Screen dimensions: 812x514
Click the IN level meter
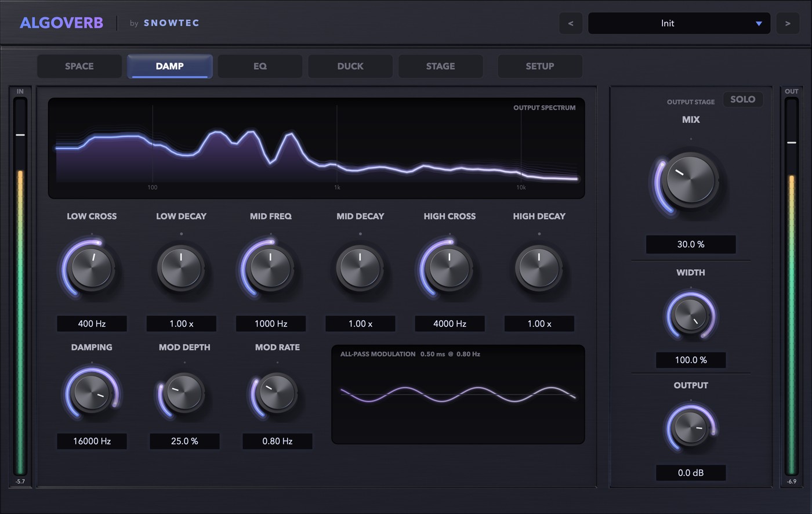click(20, 287)
